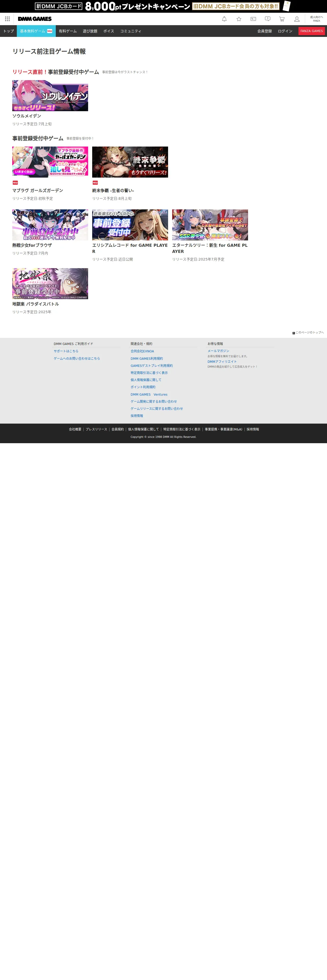This screenshot has width=327, height=980.
Task: Click 会員登録 in navigation bar
Action: [x=265, y=31]
